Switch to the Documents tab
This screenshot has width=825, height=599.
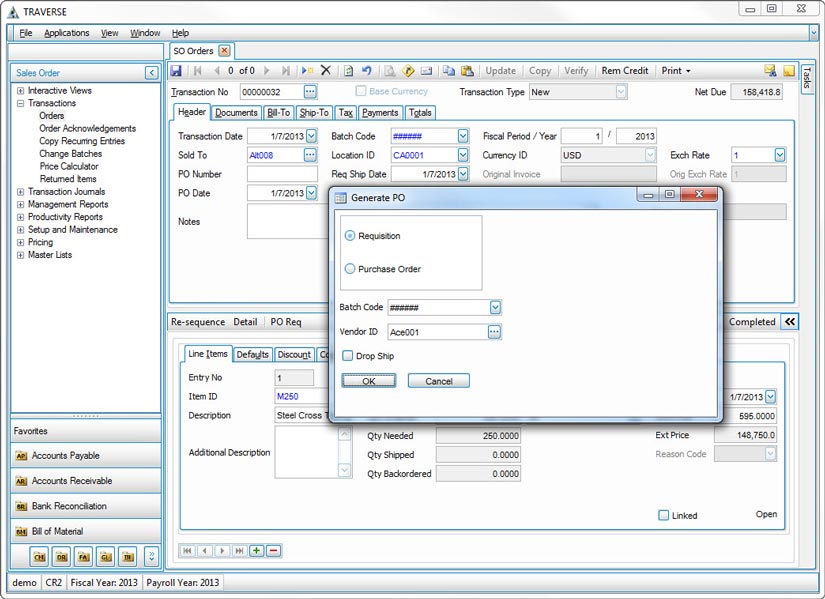click(236, 113)
